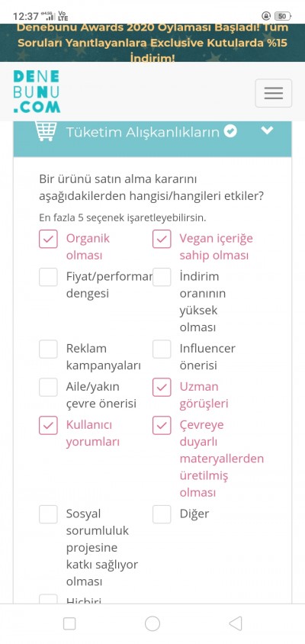This screenshot has height=644, width=305.
Task: Check the Influencer önerisi checkbox
Action: coord(162,349)
